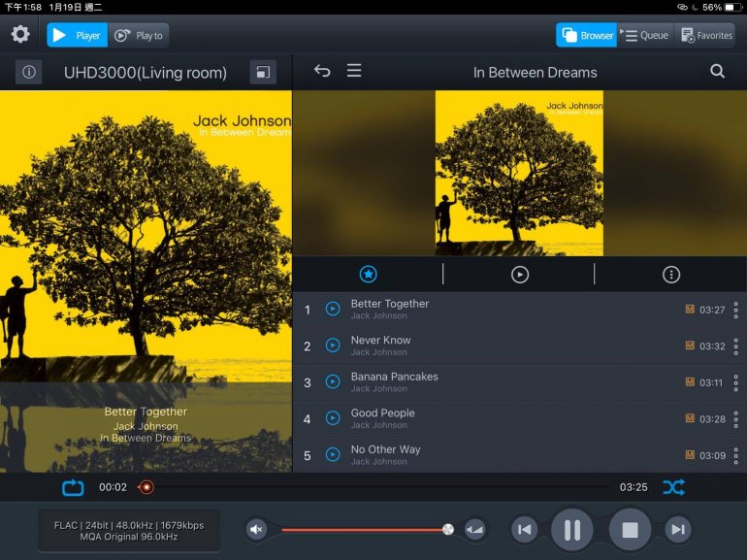Viewport: 747px width, 560px height.
Task: Switch to the Player tab
Action: (78, 35)
